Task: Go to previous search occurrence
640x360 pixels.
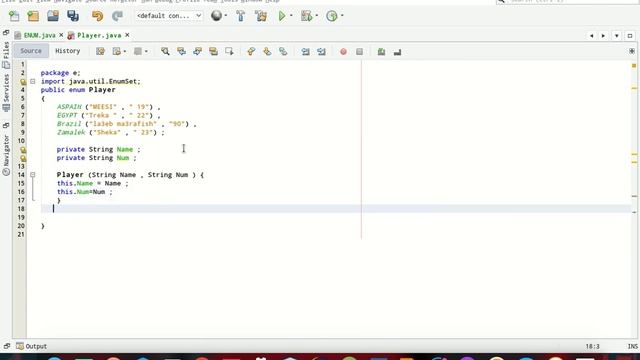Action: tap(181, 51)
